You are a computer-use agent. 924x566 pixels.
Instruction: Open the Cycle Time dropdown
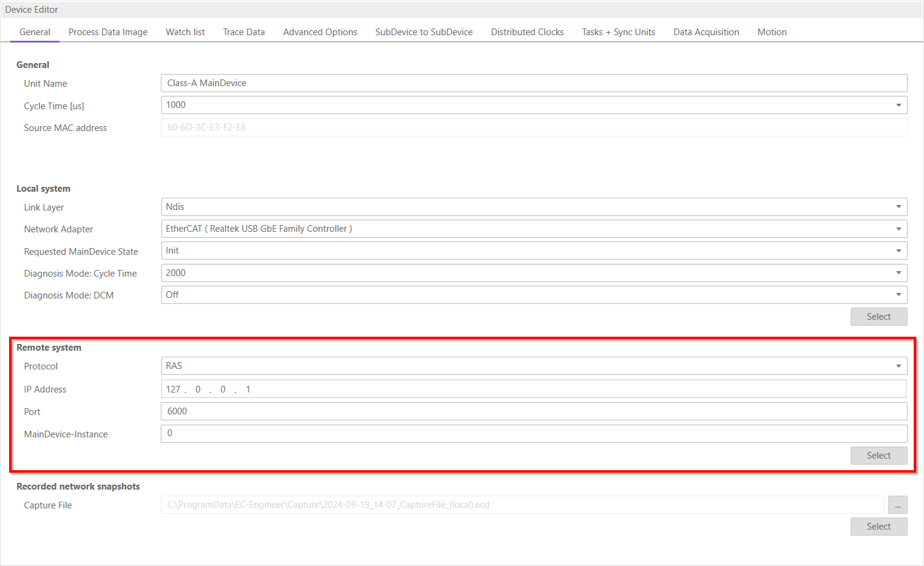coord(898,105)
